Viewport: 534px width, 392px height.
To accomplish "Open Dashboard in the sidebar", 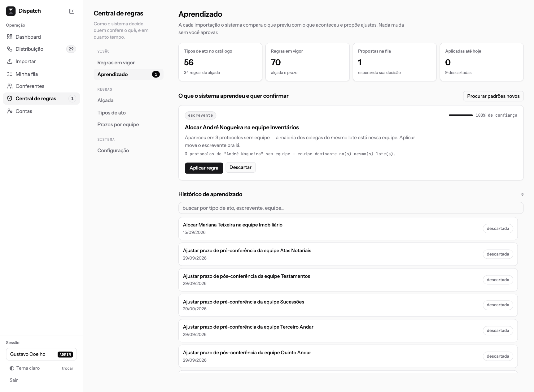I will point(42,37).
